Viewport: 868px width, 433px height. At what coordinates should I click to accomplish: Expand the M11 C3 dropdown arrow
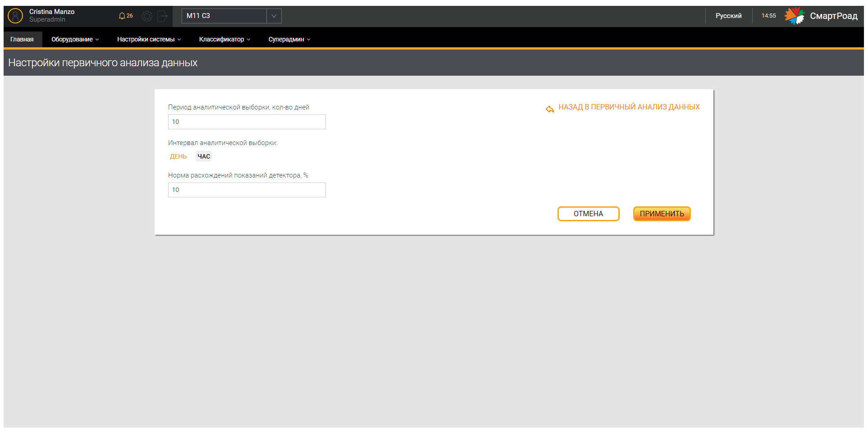point(274,16)
